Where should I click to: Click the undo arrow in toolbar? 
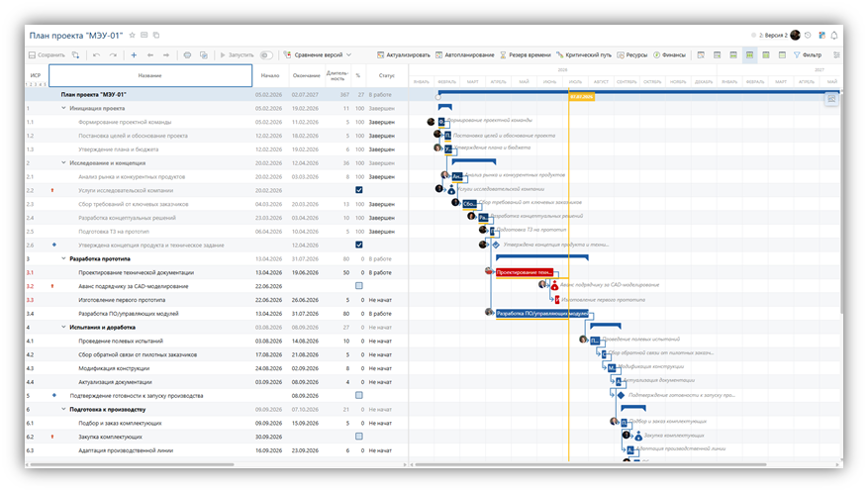pos(97,54)
